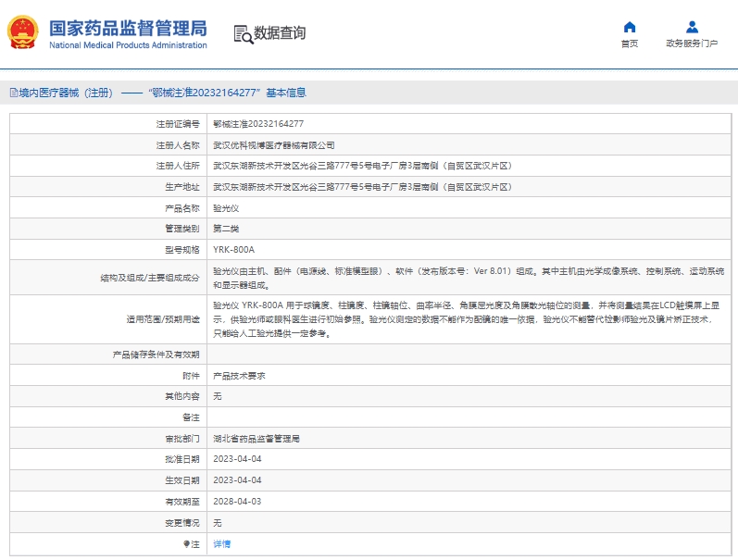Select 生效日期 value 2023-04-04

point(237,480)
